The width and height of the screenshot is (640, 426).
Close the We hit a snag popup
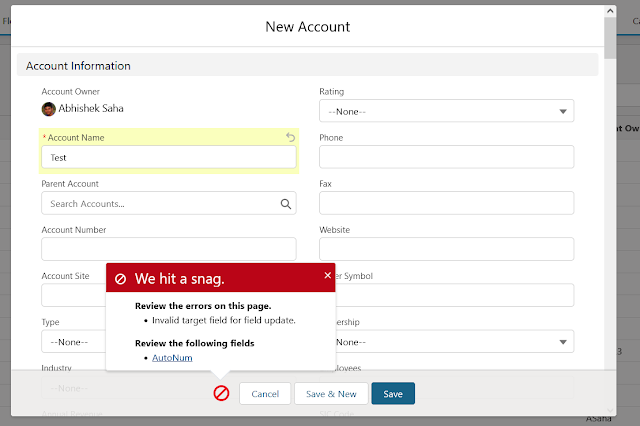[x=327, y=275]
